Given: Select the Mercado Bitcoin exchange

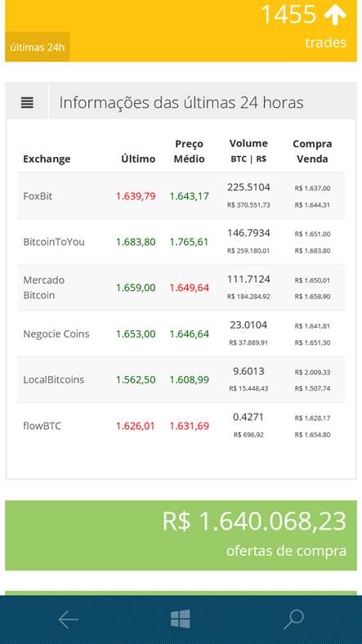Looking at the screenshot, I should tap(181, 288).
